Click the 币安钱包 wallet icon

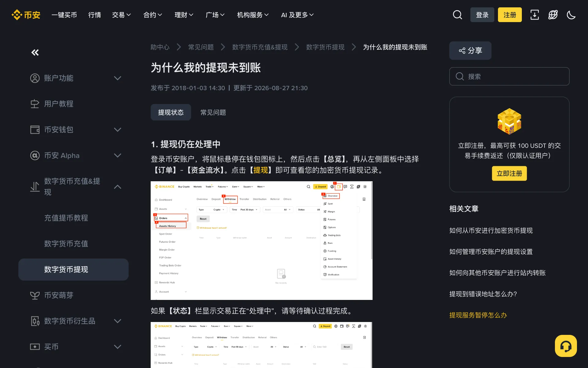(x=35, y=130)
